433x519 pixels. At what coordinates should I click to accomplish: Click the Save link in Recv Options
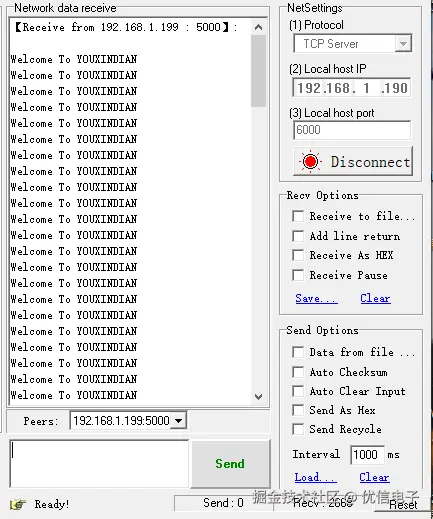316,298
